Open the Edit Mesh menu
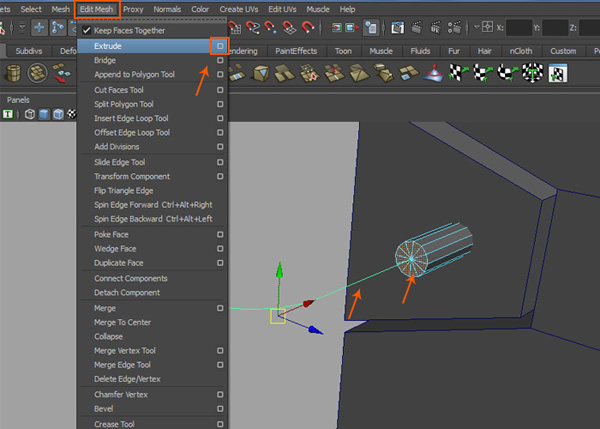This screenshot has width=600, height=429. click(98, 9)
